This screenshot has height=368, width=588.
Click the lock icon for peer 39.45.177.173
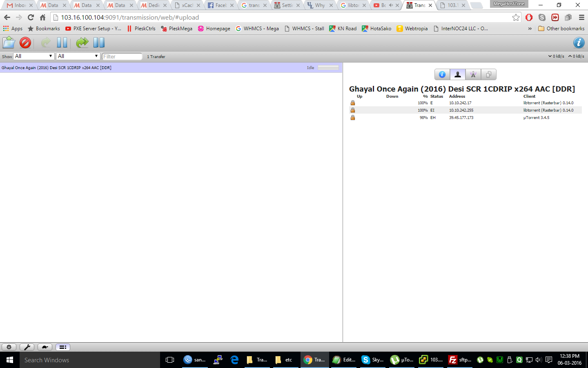pos(353,118)
